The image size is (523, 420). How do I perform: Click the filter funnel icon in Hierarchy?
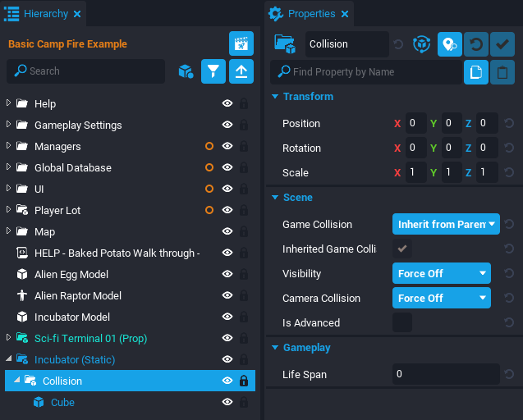(x=213, y=71)
